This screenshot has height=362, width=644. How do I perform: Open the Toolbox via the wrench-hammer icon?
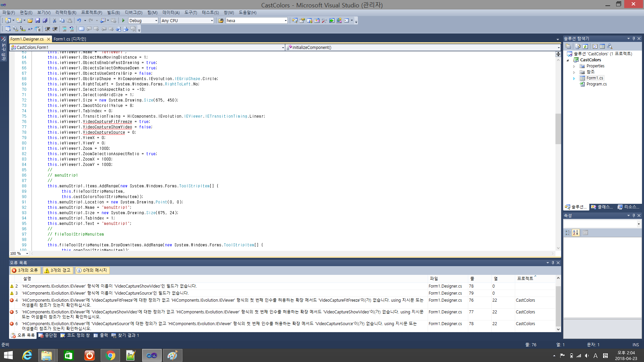point(324,20)
